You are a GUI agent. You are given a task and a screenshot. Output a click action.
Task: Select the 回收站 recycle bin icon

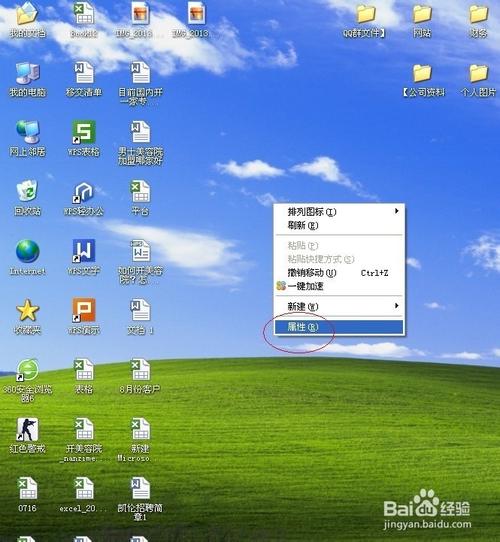pyautogui.click(x=27, y=191)
